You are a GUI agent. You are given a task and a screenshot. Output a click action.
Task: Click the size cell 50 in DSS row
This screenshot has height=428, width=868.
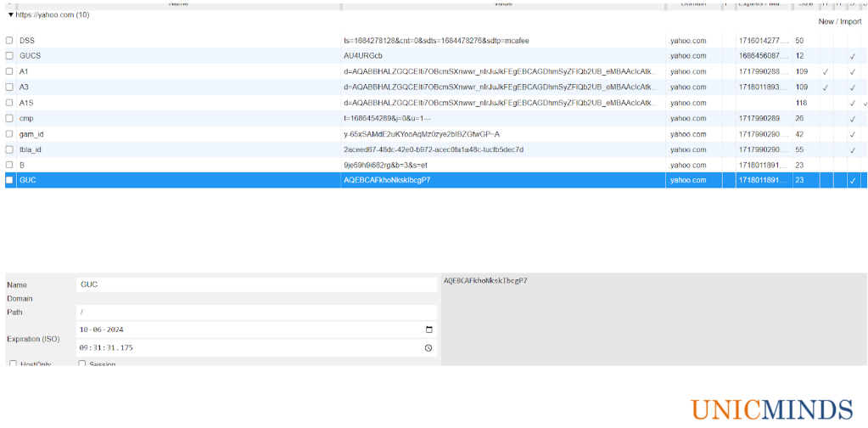pyautogui.click(x=799, y=41)
